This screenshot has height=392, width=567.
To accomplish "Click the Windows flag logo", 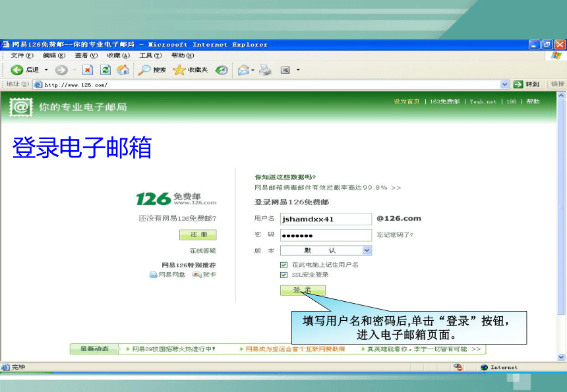I will click(556, 55).
